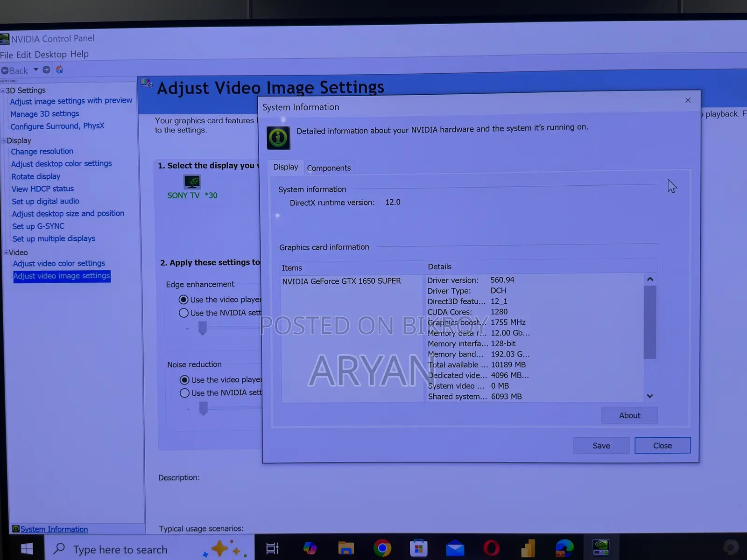Image resolution: width=747 pixels, height=560 pixels.
Task: Click the Save button in System Information
Action: tap(601, 446)
